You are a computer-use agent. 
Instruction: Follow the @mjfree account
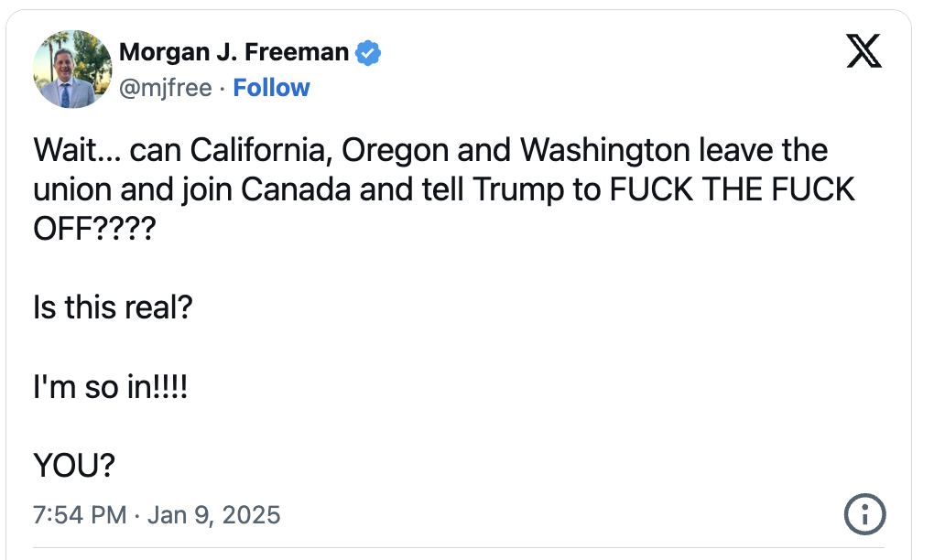[271, 88]
